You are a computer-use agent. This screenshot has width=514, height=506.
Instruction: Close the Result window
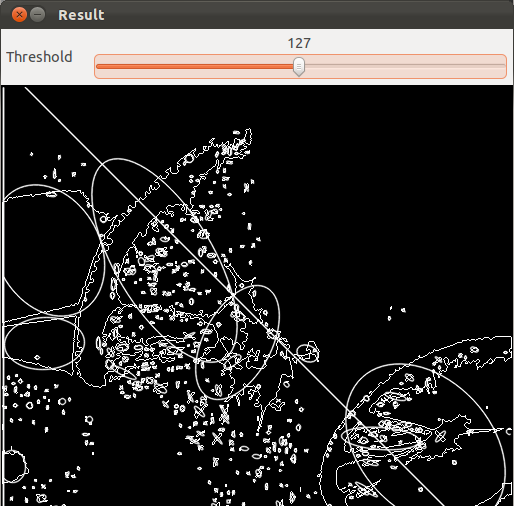coord(19,15)
